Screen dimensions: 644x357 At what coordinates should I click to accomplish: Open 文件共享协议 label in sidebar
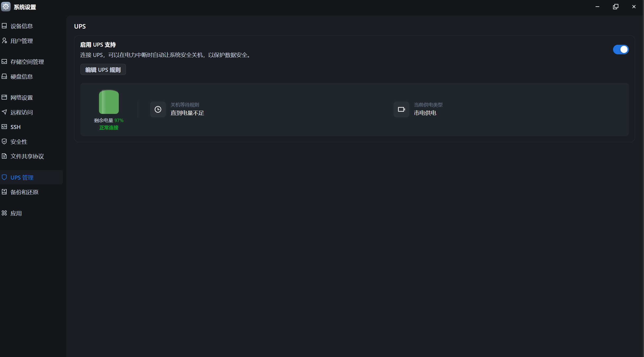27,156
